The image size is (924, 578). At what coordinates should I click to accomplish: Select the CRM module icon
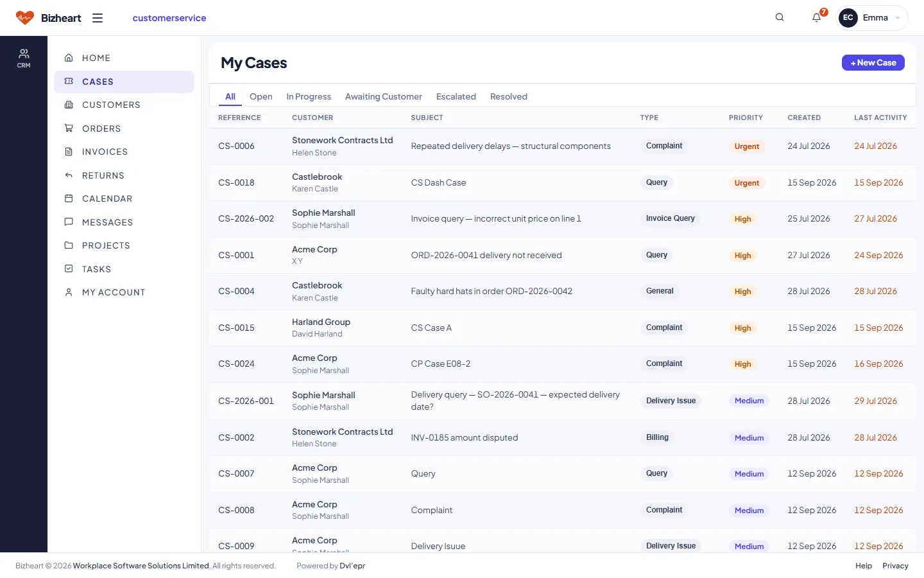click(x=24, y=58)
